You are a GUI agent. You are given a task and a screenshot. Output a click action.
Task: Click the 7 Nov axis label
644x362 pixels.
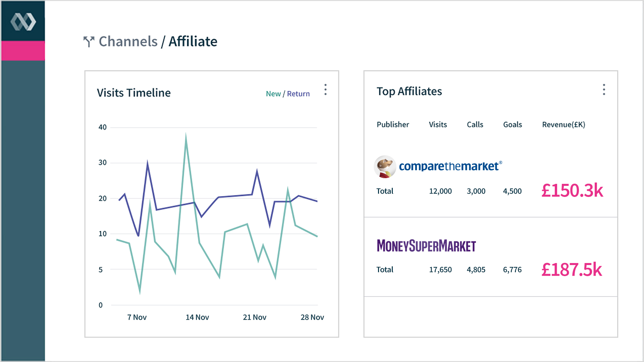tap(137, 317)
